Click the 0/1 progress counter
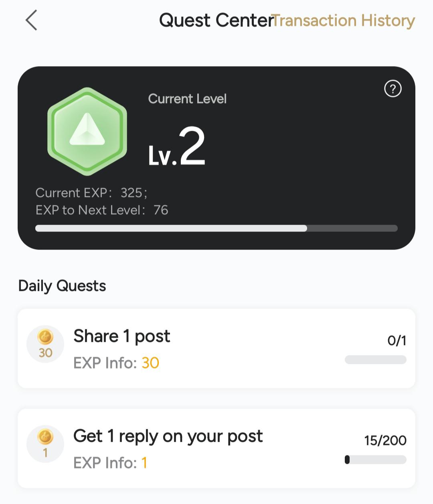 397,341
